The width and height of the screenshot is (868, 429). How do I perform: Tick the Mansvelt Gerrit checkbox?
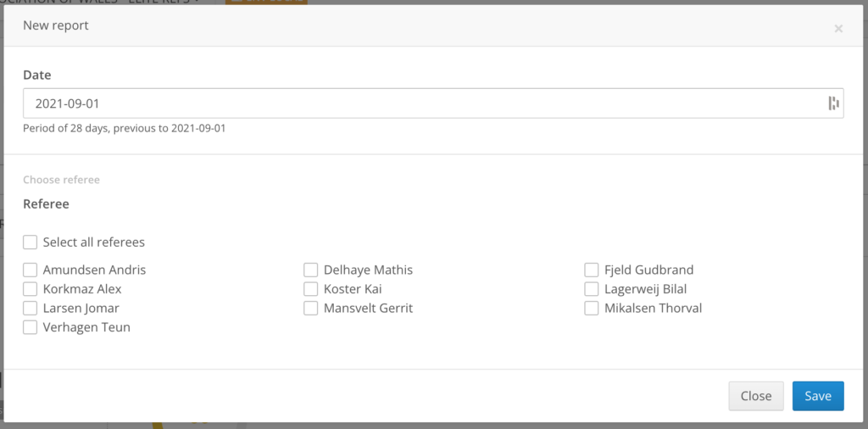click(310, 308)
